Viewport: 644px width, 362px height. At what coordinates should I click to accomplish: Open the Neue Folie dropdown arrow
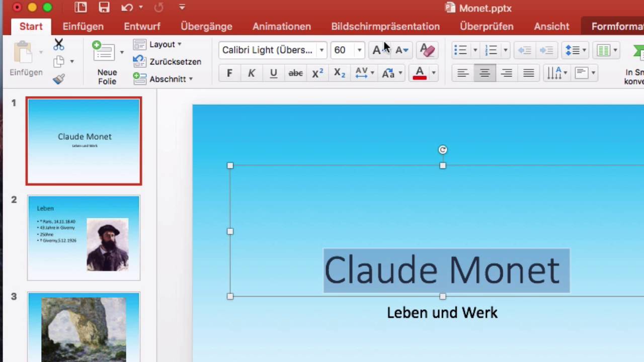(122, 52)
